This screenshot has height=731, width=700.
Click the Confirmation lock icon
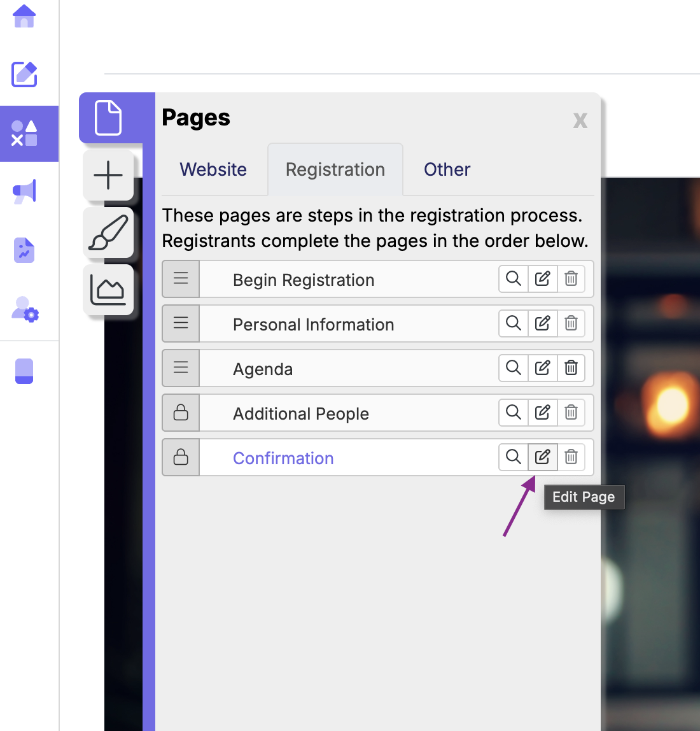click(x=181, y=457)
